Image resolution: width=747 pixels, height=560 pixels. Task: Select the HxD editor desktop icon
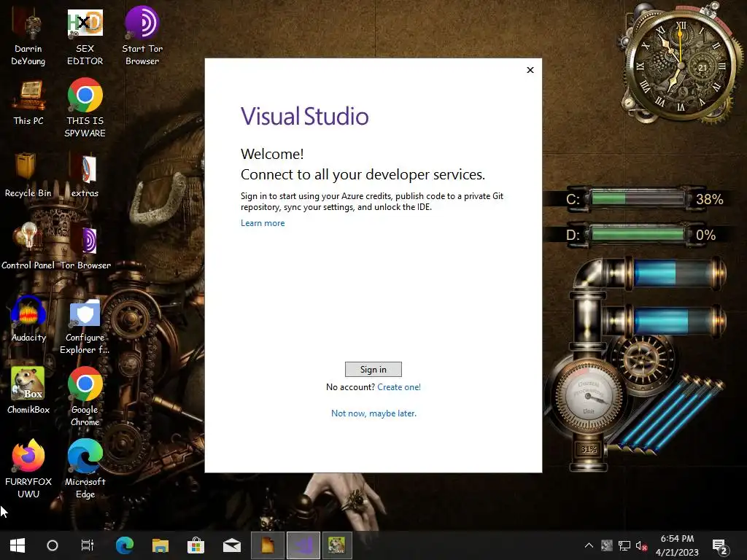(x=85, y=38)
